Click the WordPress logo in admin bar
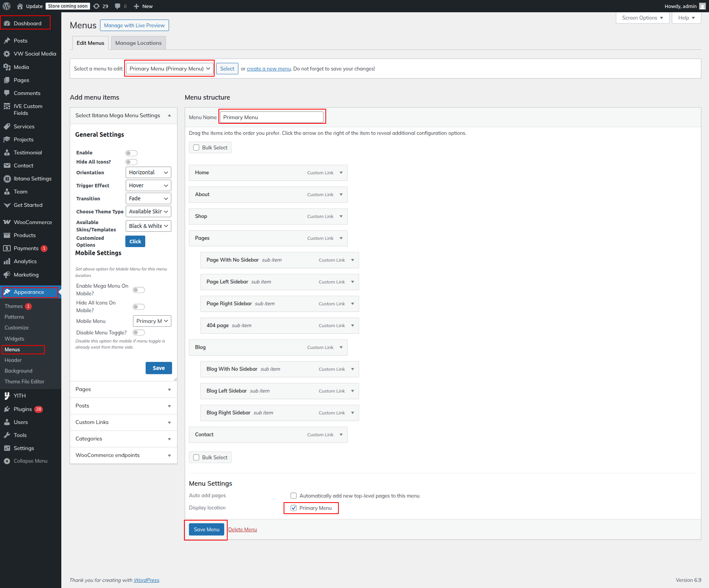This screenshot has height=588, width=709. [x=7, y=6]
